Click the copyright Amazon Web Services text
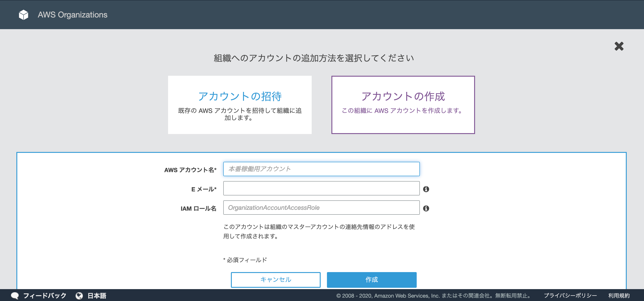Viewport: 644px width, 301px height. coord(434,295)
